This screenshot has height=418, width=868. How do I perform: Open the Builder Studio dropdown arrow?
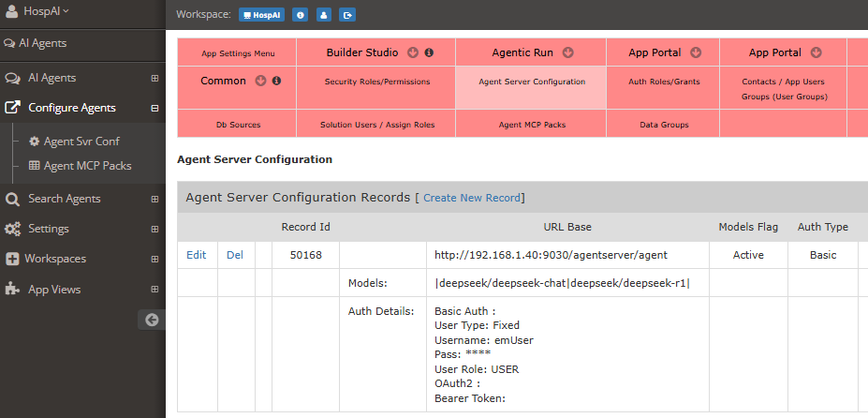coord(412,52)
